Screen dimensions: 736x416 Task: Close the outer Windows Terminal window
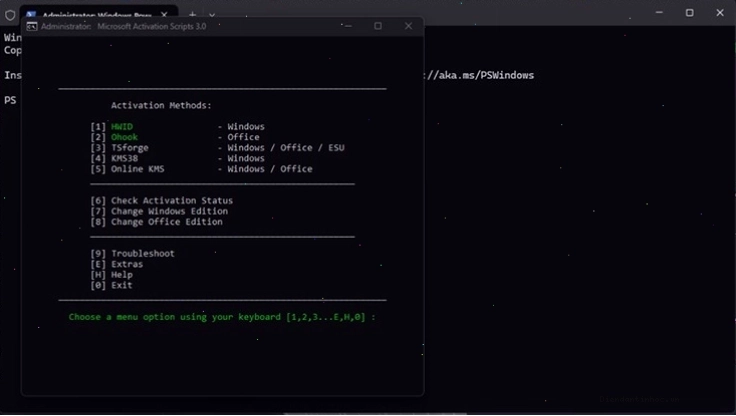coord(720,13)
